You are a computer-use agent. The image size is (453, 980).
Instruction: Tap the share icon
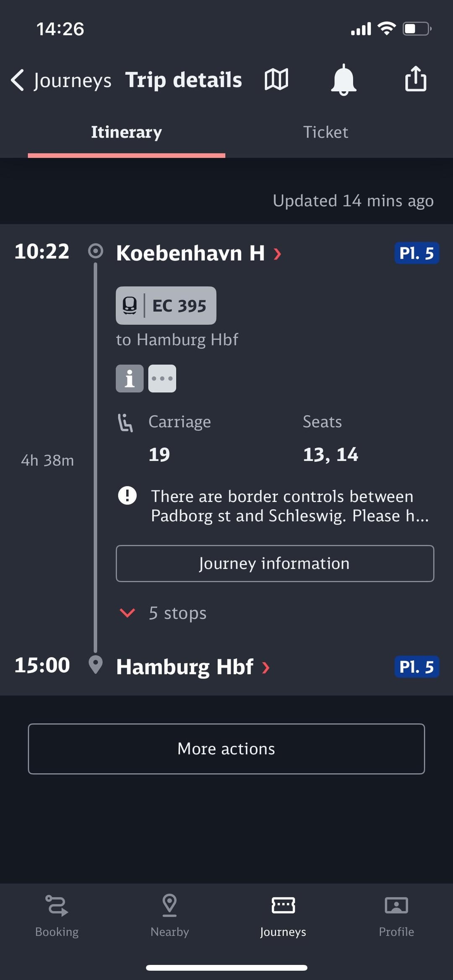[416, 79]
